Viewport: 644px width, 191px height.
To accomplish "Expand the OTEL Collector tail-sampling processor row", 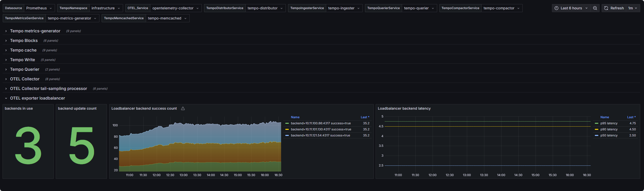I will (x=48, y=88).
